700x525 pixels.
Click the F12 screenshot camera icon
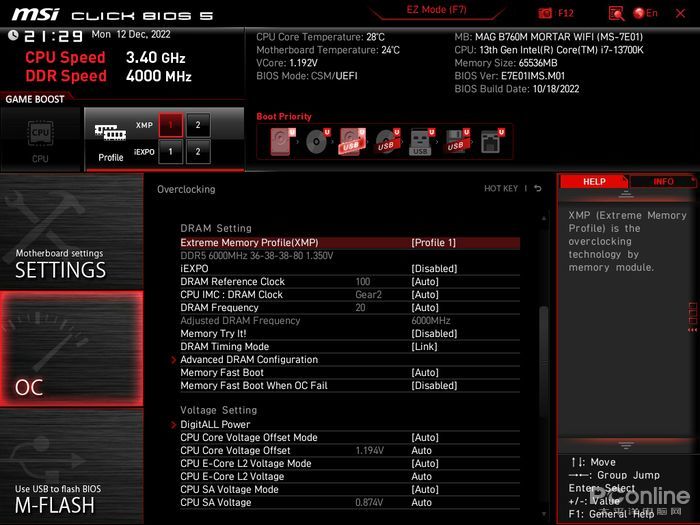point(545,13)
